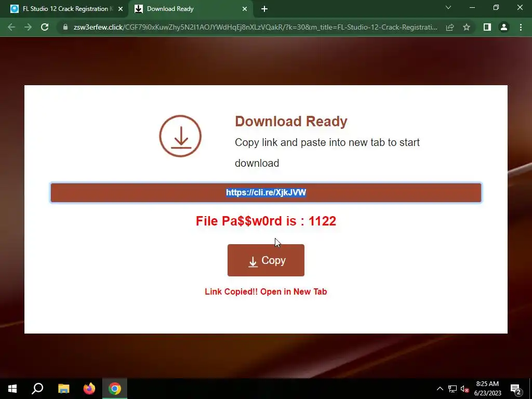Image resolution: width=532 pixels, height=399 pixels.
Task: Open the Chrome three-dot menu
Action: [521, 27]
